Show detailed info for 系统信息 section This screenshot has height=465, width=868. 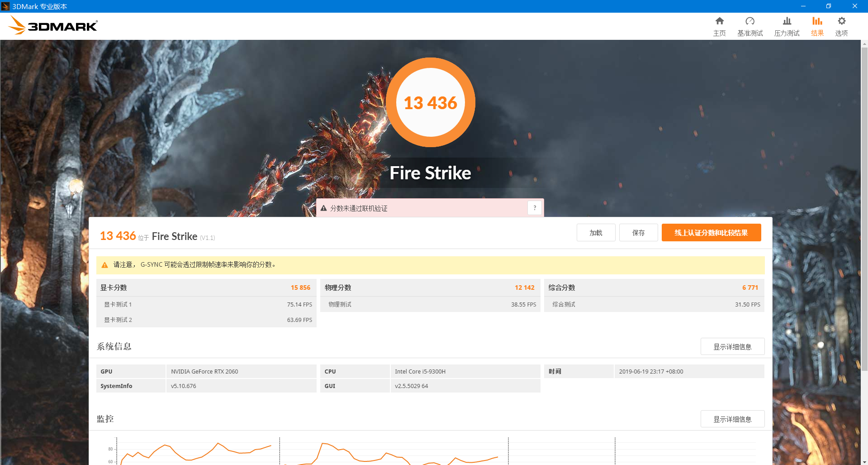732,347
